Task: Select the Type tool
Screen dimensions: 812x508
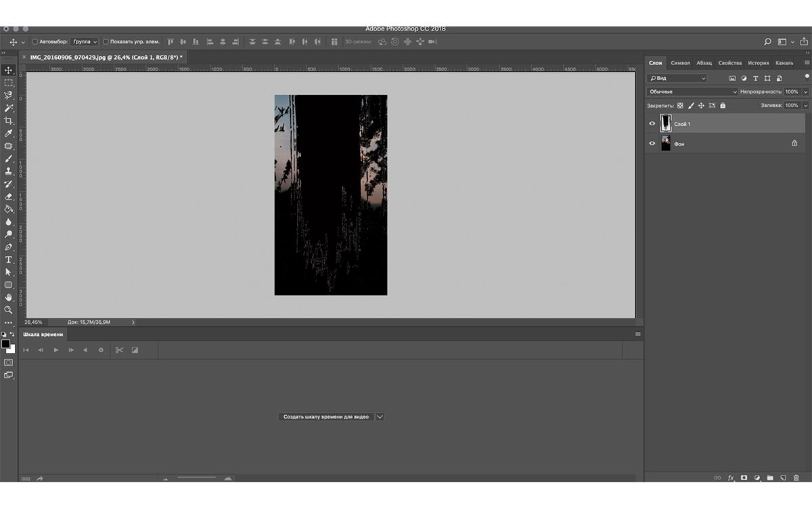Action: tap(9, 259)
